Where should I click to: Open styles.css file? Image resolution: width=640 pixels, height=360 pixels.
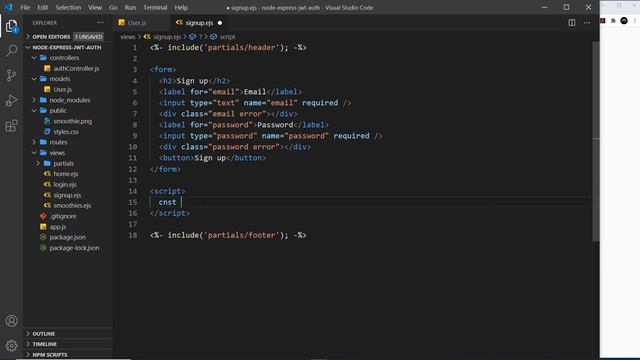tap(66, 132)
